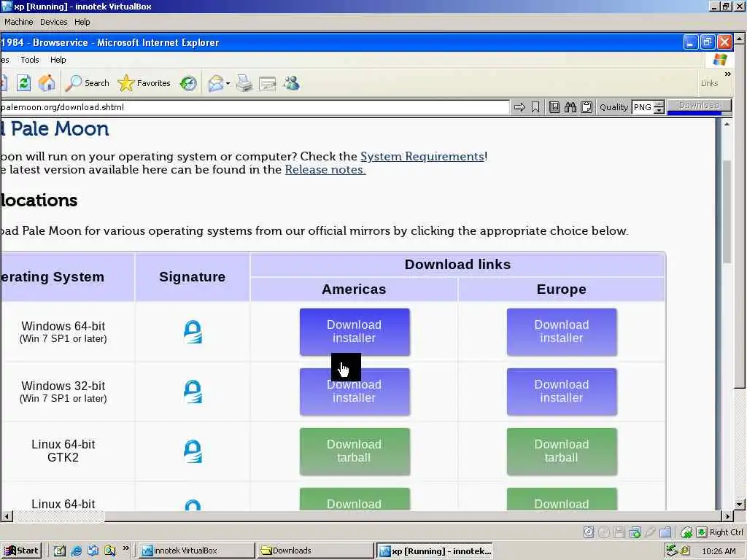747x560 pixels.
Task: Download Windows 32-bit installer from Americas
Action: pyautogui.click(x=355, y=392)
